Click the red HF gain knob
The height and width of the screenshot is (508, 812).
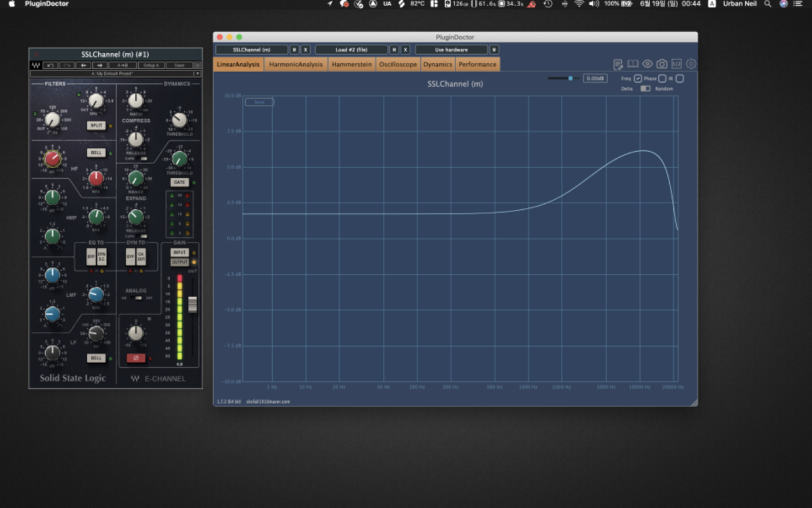click(53, 159)
